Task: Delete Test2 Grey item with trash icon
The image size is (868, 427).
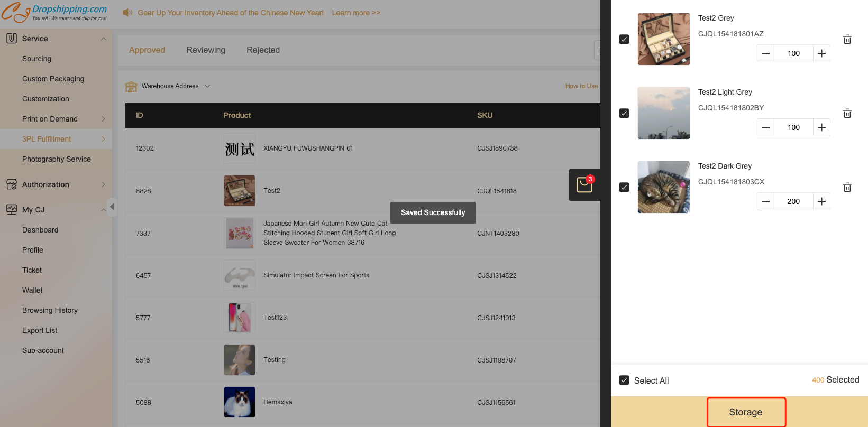Action: click(847, 39)
